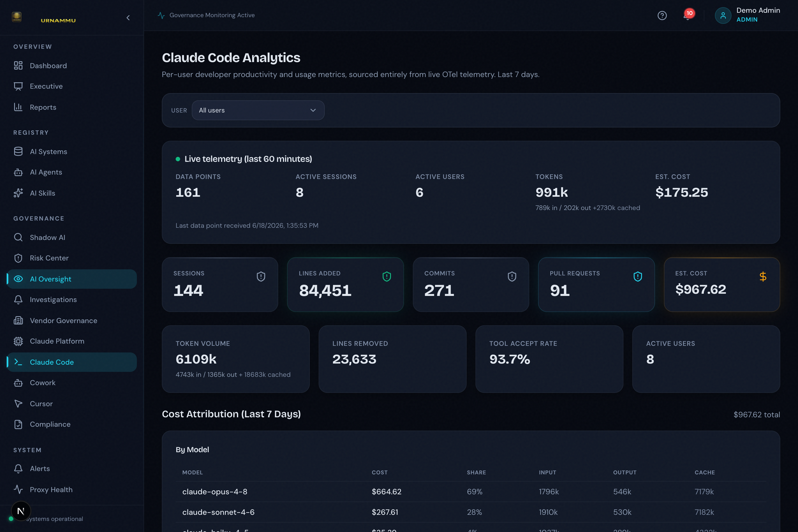This screenshot has height=532, width=798.
Task: Click the Dashboard grid icon
Action: pos(18,65)
